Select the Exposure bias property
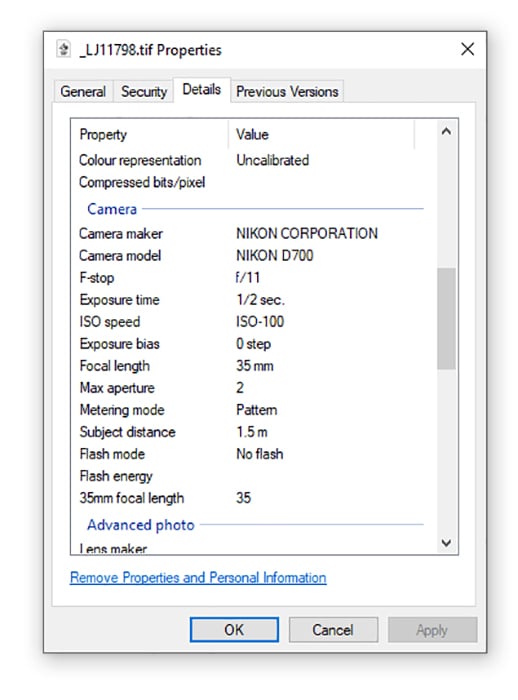 click(x=119, y=344)
